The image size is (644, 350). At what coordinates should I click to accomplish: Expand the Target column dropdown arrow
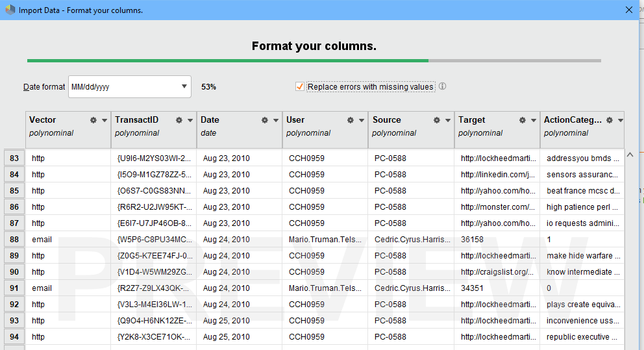coord(533,120)
